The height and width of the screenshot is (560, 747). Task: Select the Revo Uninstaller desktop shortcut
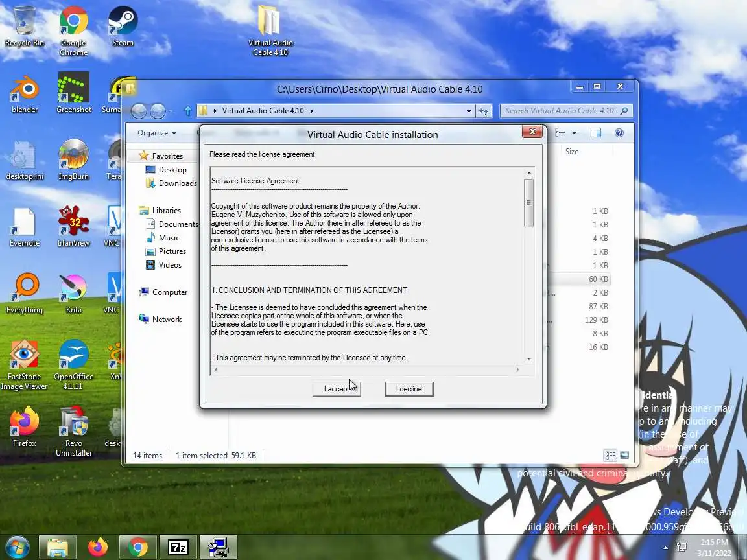point(74,431)
